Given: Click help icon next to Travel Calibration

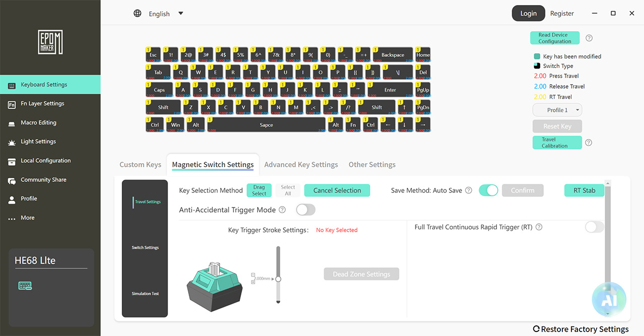Looking at the screenshot, I should (588, 143).
